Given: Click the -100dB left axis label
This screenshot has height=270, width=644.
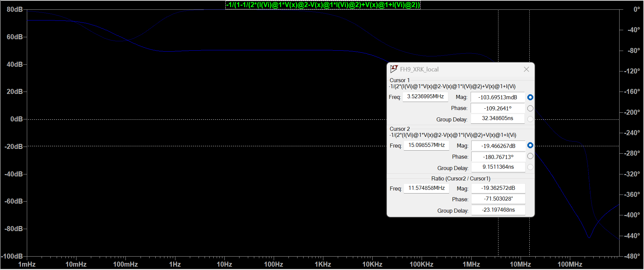Looking at the screenshot, I should pyautogui.click(x=12, y=256).
